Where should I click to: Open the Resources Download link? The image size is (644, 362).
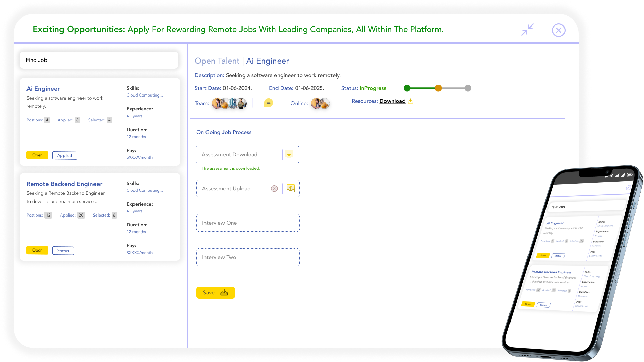[392, 101]
